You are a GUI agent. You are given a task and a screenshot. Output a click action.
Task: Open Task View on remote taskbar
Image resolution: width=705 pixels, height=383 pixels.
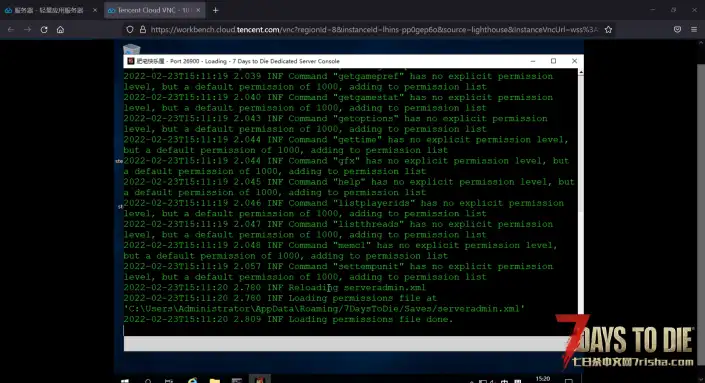coord(169,380)
